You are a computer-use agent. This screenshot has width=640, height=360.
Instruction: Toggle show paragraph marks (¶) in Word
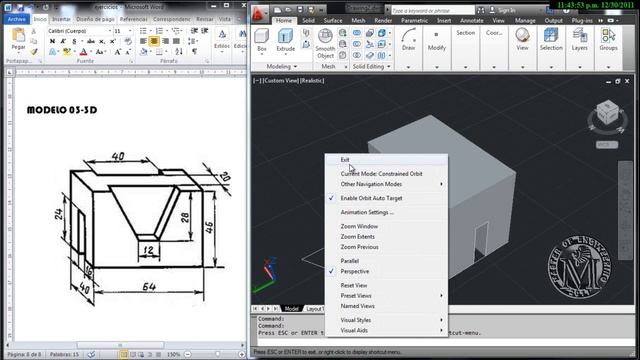pos(194,52)
